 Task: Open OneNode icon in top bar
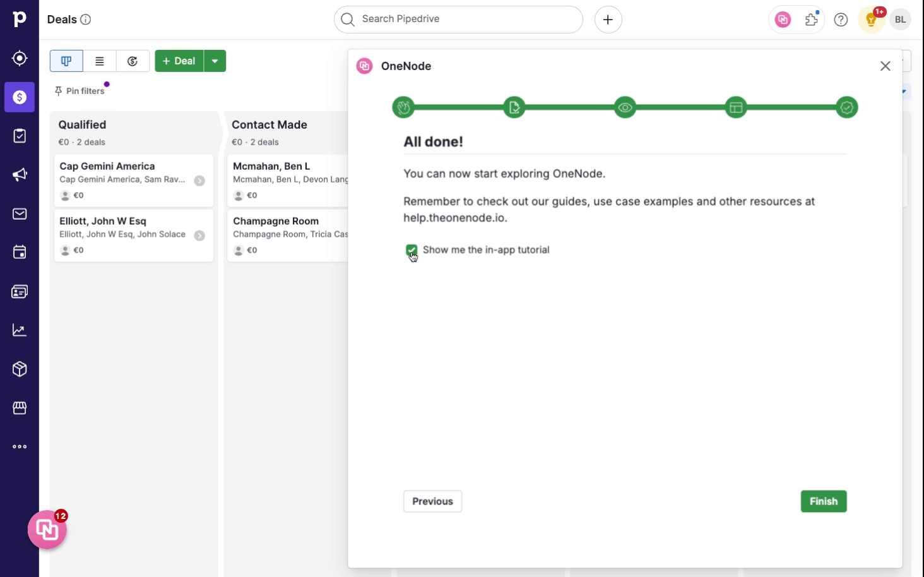point(783,20)
